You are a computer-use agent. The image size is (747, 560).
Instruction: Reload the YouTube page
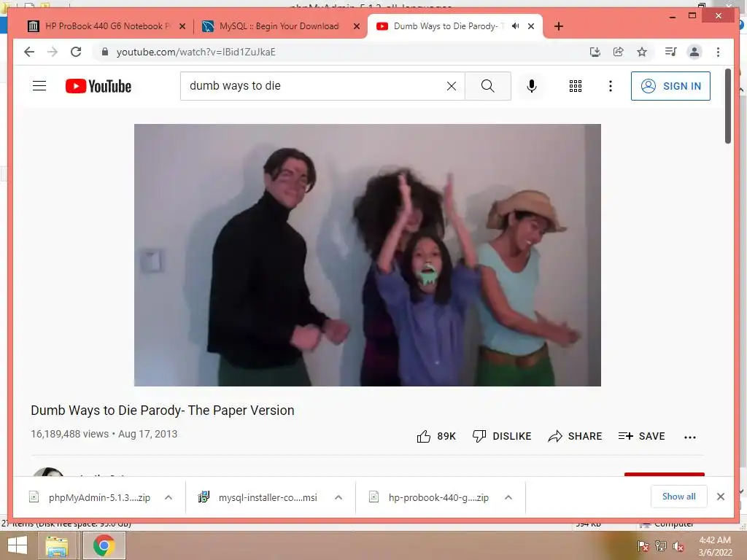point(76,52)
